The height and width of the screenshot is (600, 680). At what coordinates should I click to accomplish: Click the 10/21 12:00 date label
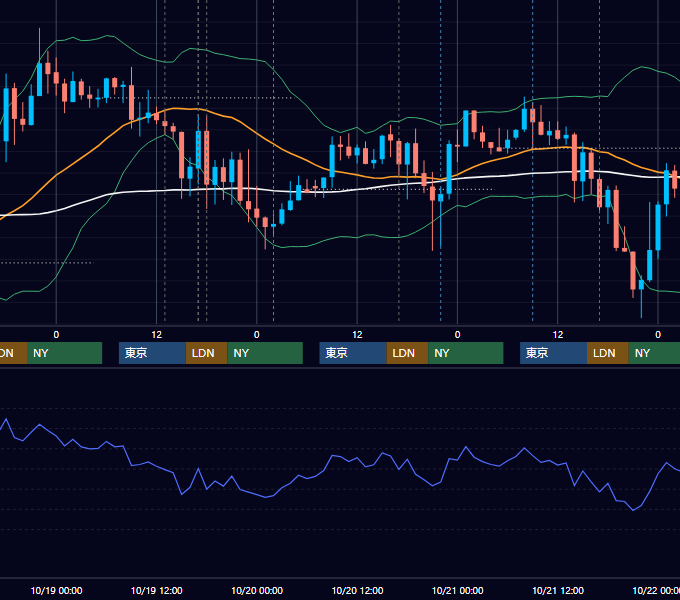[558, 590]
